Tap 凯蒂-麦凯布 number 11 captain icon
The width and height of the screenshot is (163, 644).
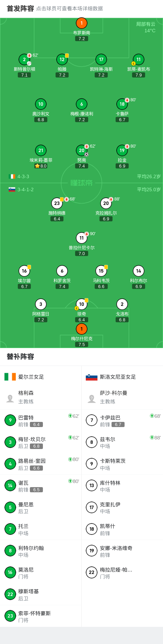click(x=139, y=59)
